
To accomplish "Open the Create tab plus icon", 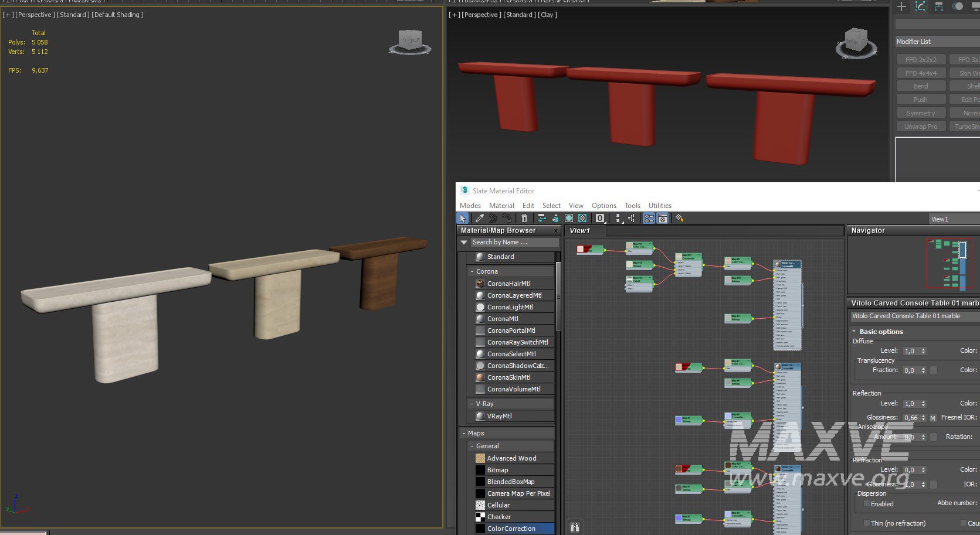I will pyautogui.click(x=901, y=6).
